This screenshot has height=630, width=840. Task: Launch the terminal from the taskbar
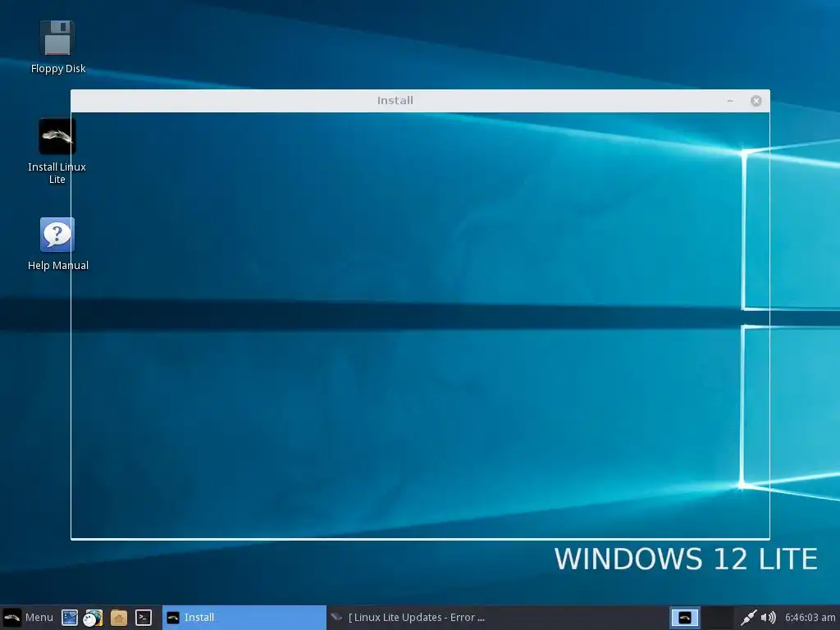pyautogui.click(x=143, y=618)
